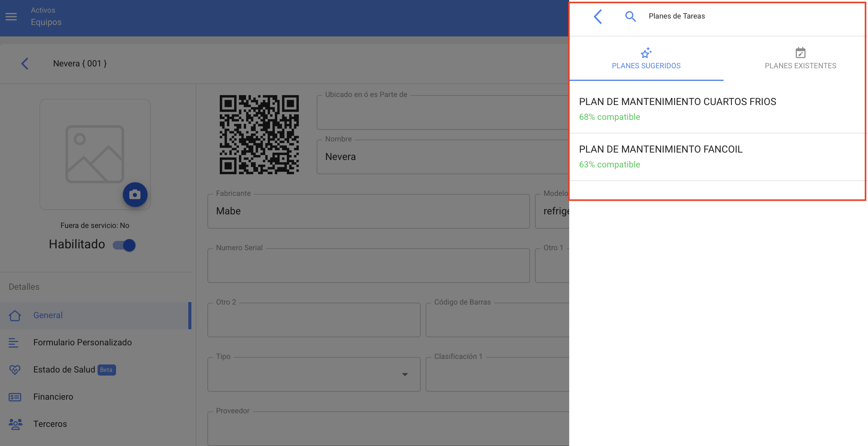Switch to Planes Existentes tab
Screen dimensions: 868x446
pyautogui.click(x=800, y=59)
